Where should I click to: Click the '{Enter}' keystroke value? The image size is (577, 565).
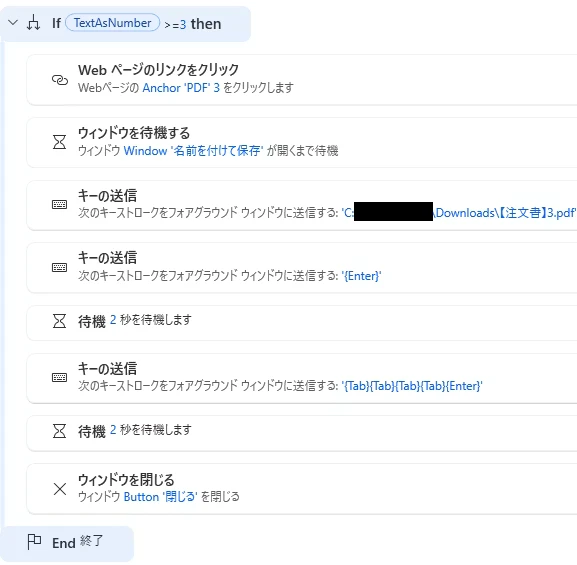click(361, 276)
